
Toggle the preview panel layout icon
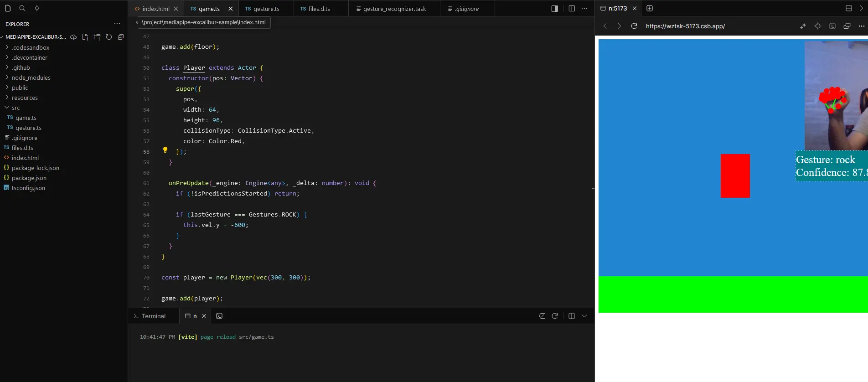pos(848,8)
